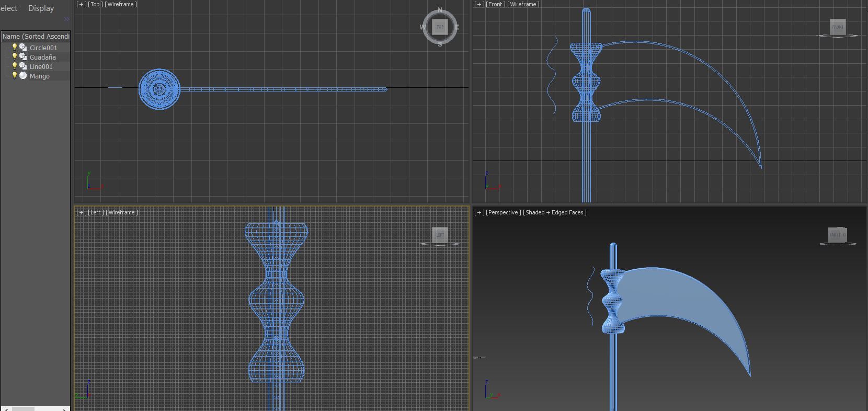Click the Front ViewCube face
Screen dimensions: 868x411
pos(838,27)
